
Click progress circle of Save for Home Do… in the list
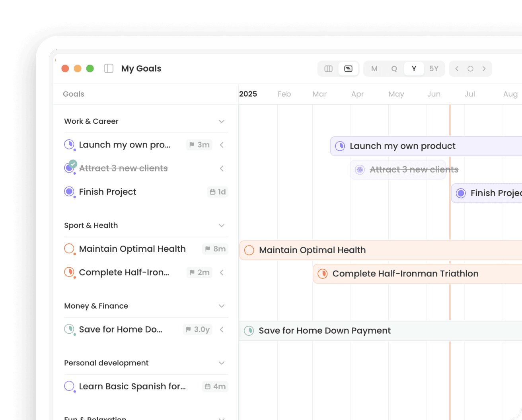click(69, 329)
